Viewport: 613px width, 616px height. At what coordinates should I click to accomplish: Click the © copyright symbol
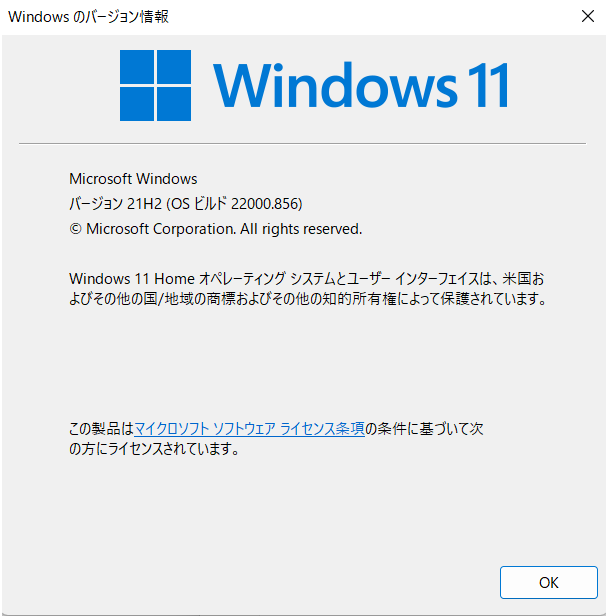pyautogui.click(x=75, y=229)
